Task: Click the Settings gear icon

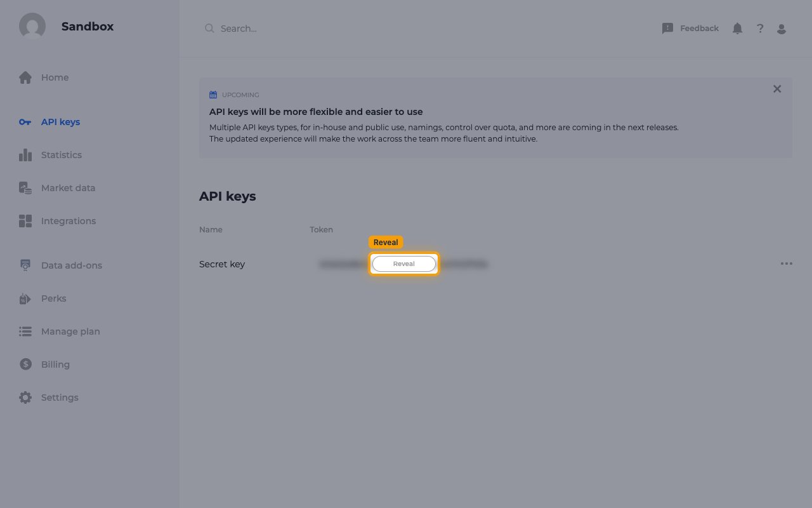Action: click(25, 398)
